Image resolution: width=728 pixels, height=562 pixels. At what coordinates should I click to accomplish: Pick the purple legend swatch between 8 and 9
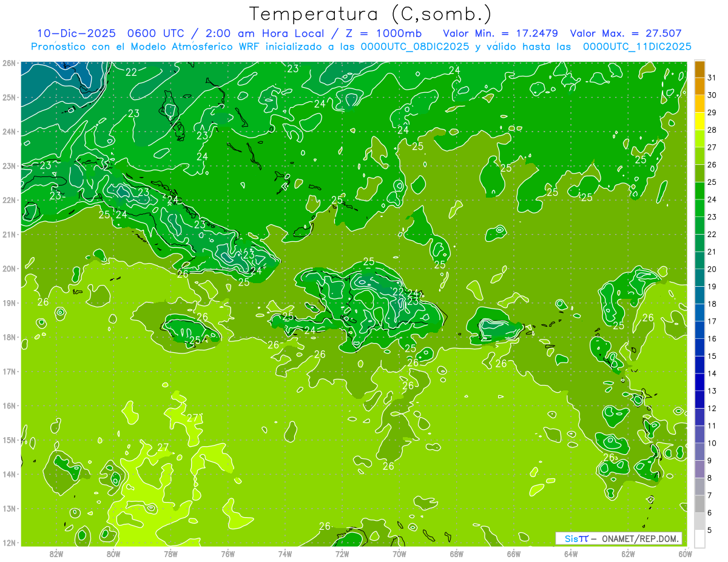coord(699,469)
